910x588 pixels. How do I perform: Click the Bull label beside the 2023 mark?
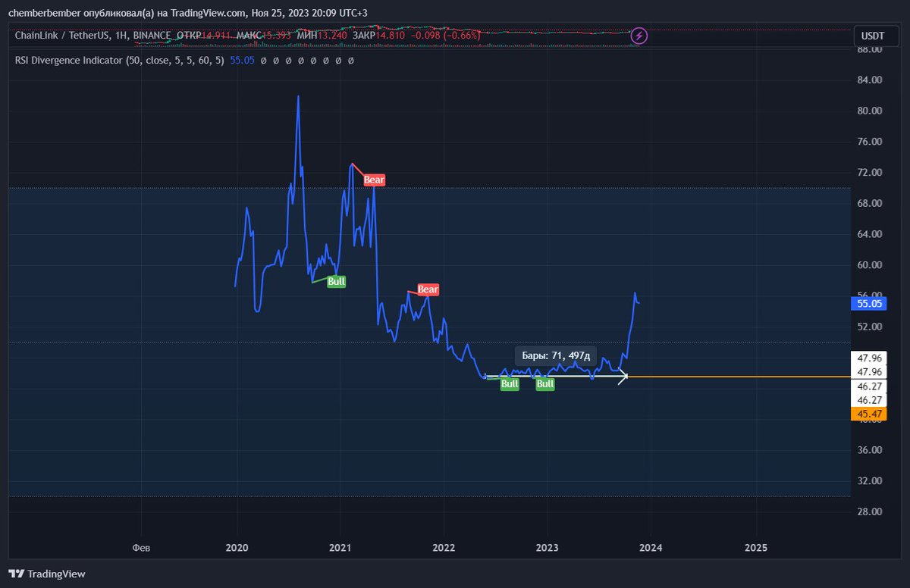pos(545,384)
